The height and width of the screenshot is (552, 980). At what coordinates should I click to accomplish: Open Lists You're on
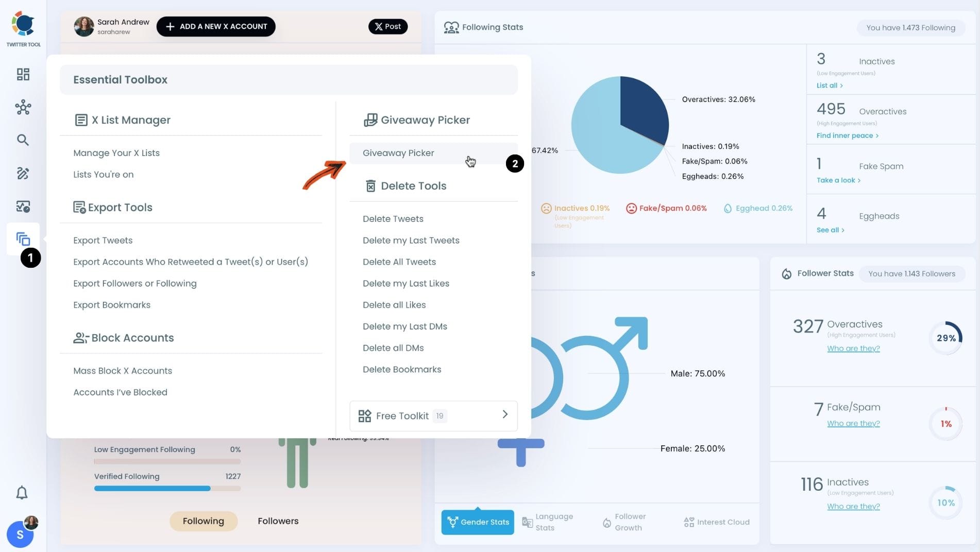point(104,175)
